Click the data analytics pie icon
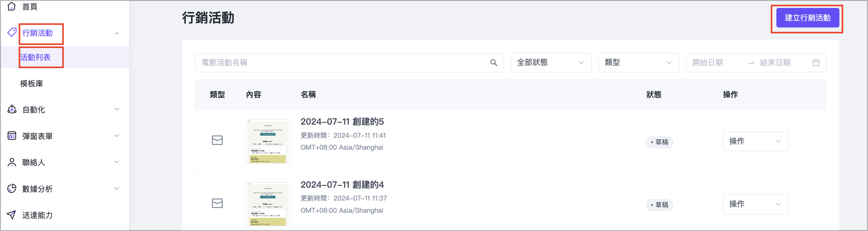 point(12,189)
